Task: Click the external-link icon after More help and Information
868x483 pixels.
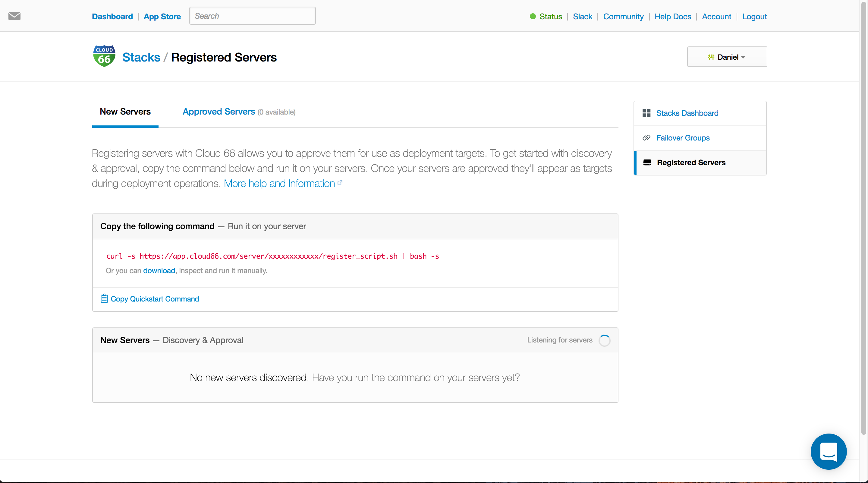Action: [340, 182]
